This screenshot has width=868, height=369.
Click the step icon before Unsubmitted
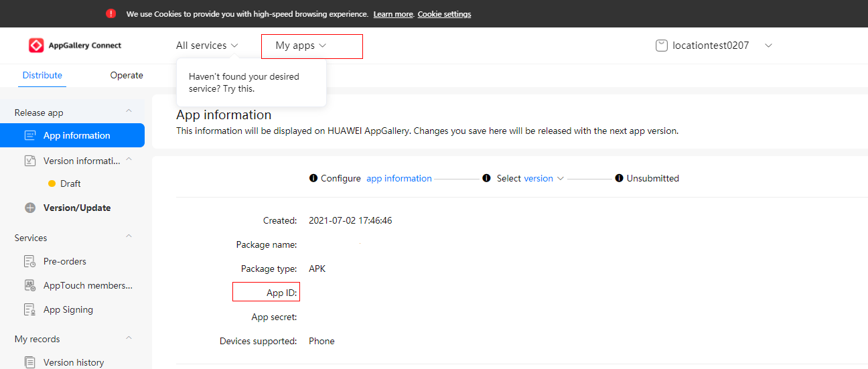click(x=619, y=178)
